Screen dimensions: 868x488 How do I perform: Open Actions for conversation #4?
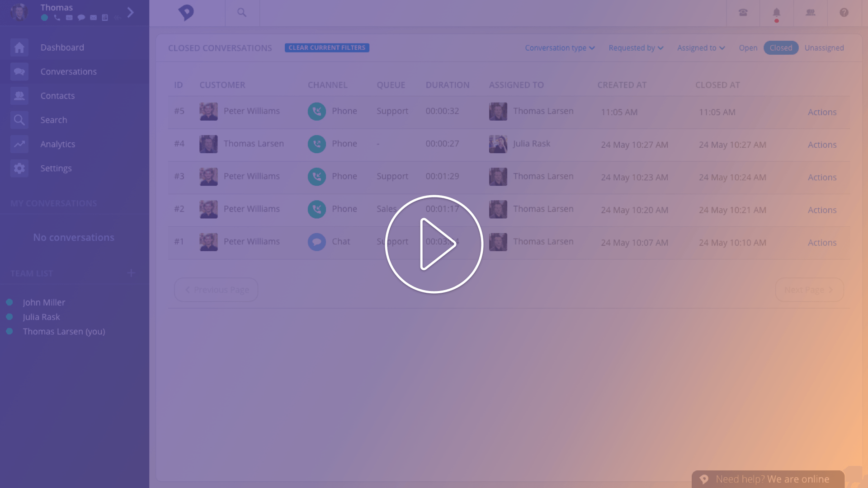tap(822, 145)
